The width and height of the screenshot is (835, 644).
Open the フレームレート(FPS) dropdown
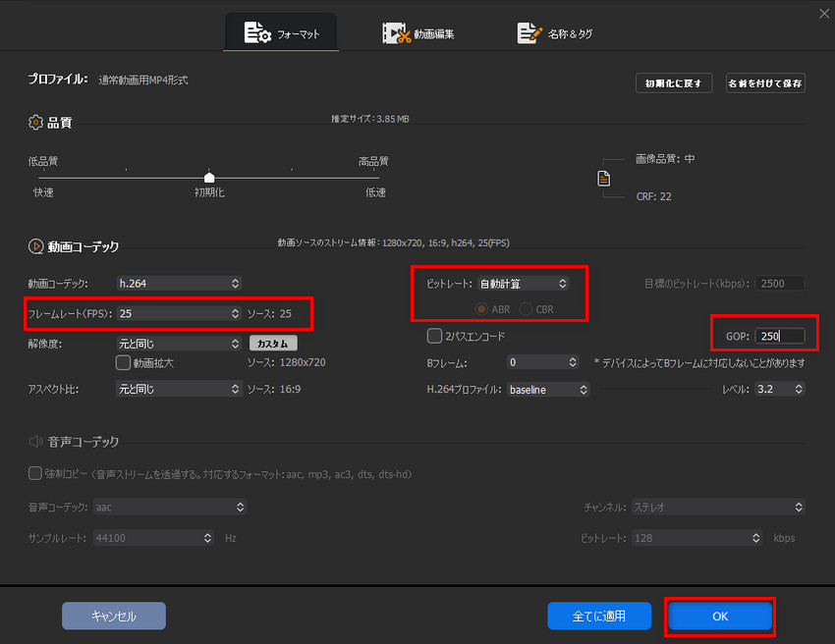178,314
